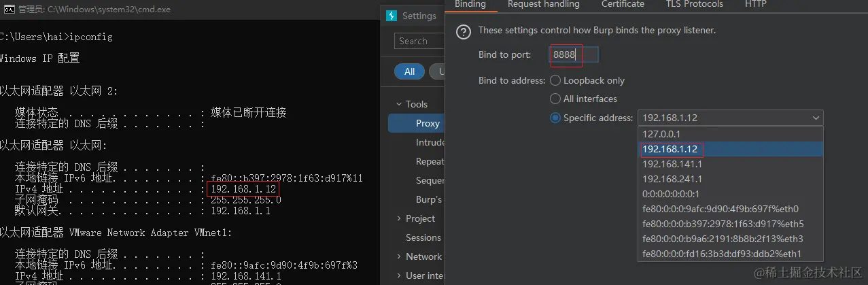Expand the Network settings section
868x285 pixels.
399,256
